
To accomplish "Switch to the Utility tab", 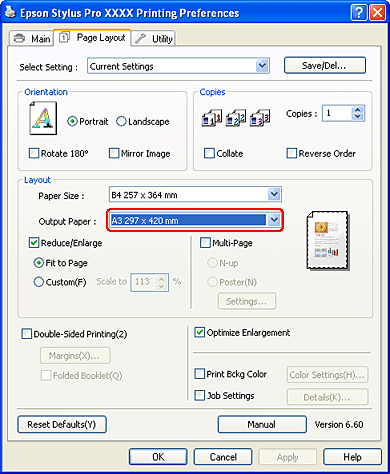I will pyautogui.click(x=153, y=39).
